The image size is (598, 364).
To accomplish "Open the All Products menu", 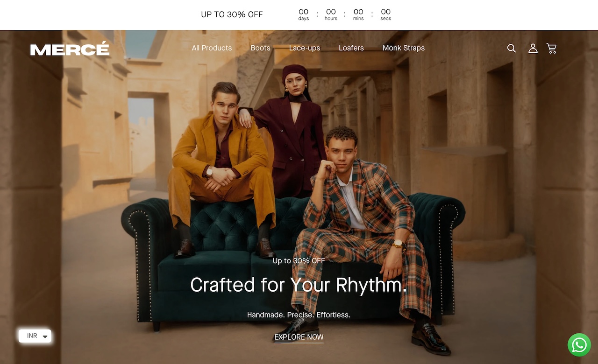I will [x=212, y=48].
